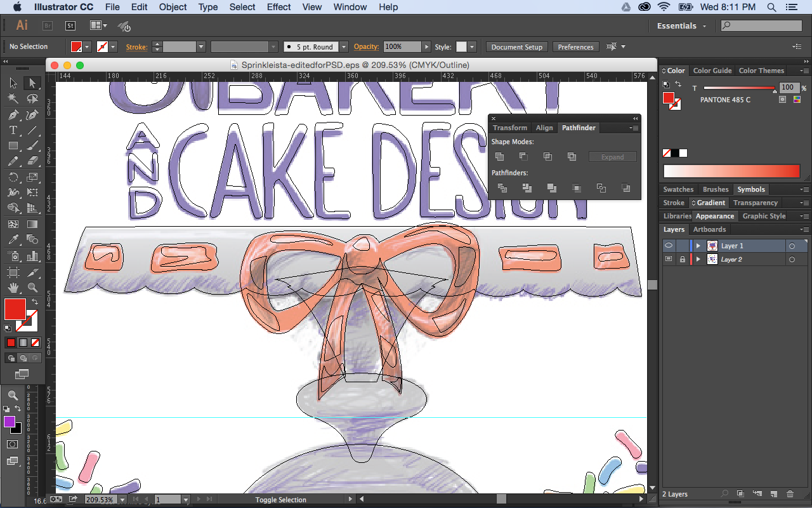
Task: Select the Type tool
Action: [x=13, y=130]
